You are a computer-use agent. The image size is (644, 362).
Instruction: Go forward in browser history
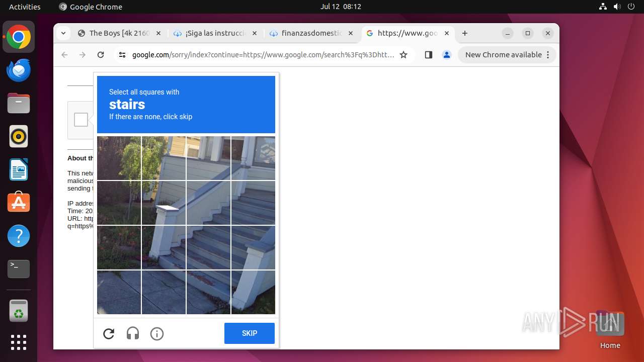click(x=83, y=55)
